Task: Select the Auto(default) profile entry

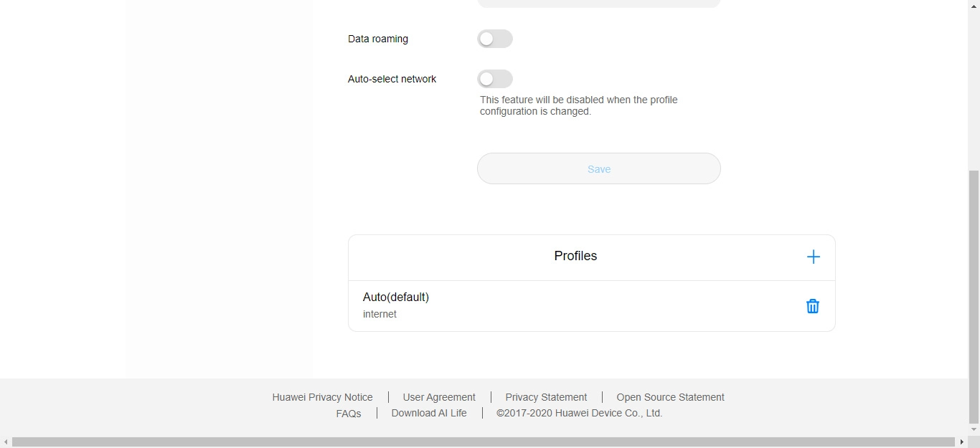Action: click(x=396, y=305)
